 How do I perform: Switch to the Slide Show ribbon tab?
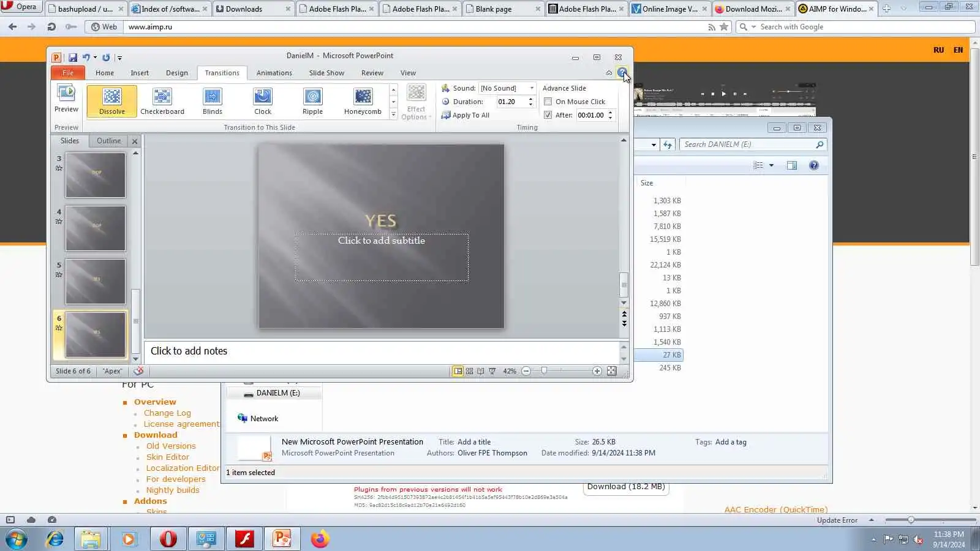(x=326, y=73)
